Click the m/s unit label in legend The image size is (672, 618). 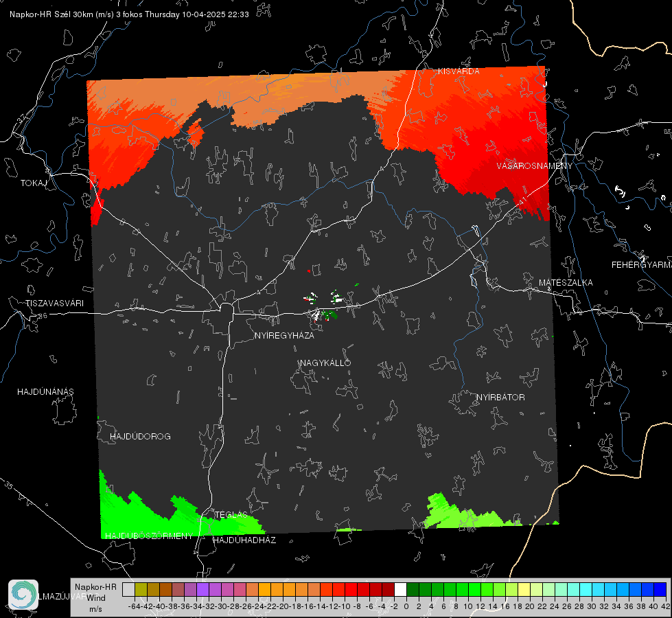pyautogui.click(x=95, y=608)
